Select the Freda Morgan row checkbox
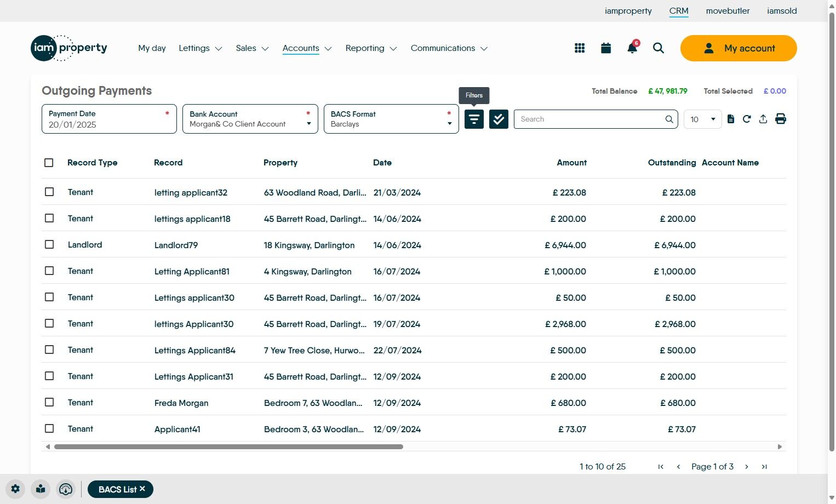 point(49,402)
